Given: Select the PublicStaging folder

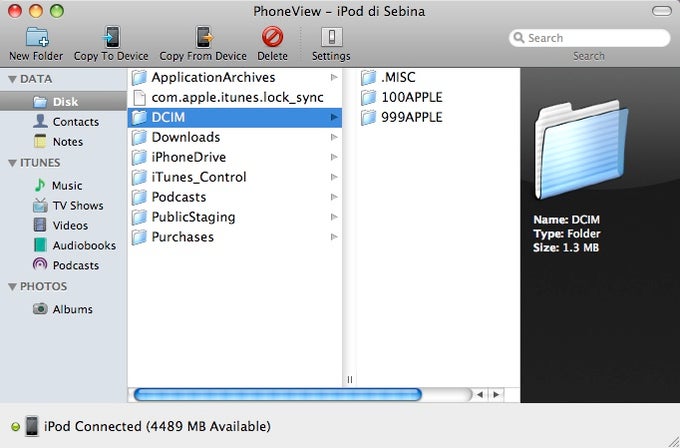Looking at the screenshot, I should pyautogui.click(x=235, y=217).
